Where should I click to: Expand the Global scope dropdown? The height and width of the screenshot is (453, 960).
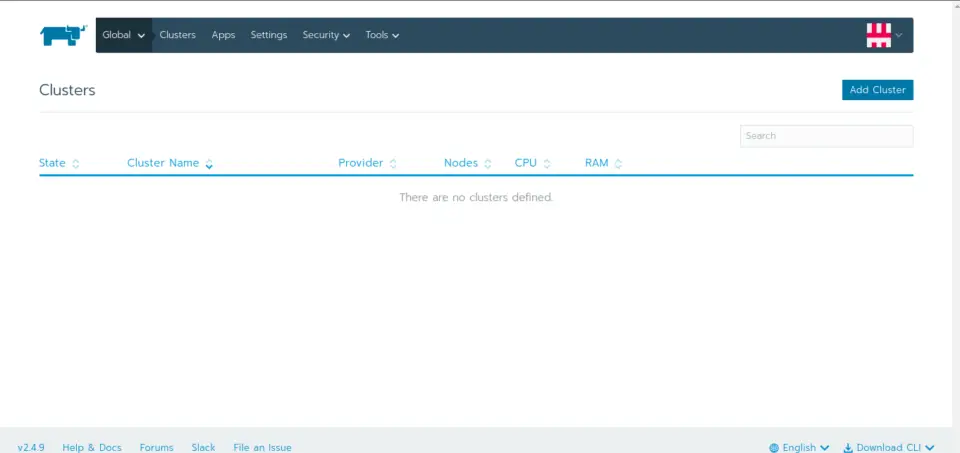click(x=124, y=35)
